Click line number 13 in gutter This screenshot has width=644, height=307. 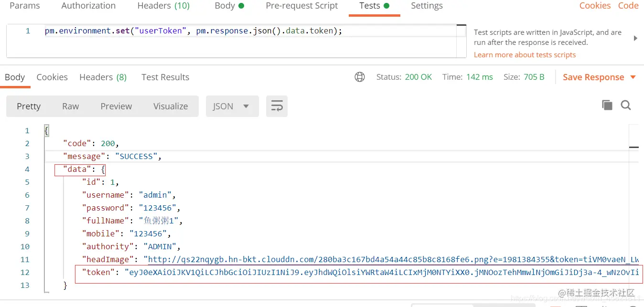tap(24, 286)
